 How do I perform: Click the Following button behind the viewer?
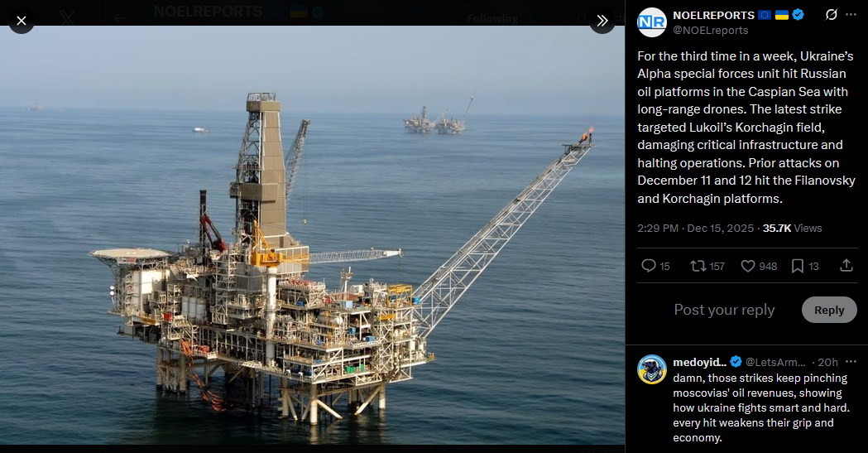click(x=492, y=19)
